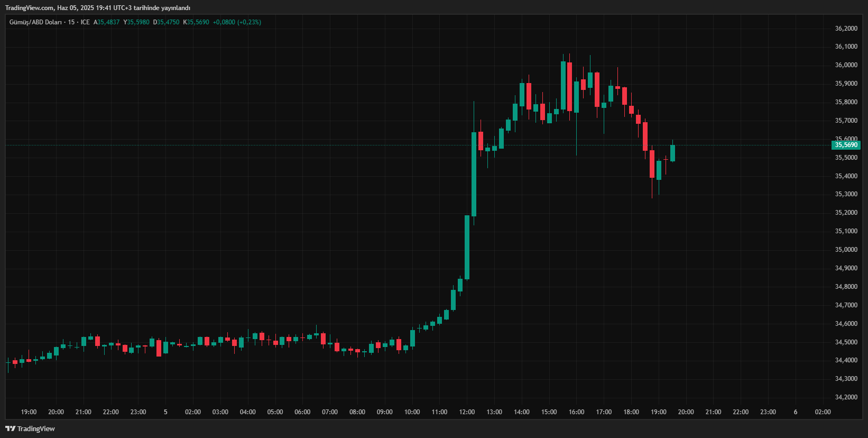Click the TradingView logo at bottom left
The width and height of the screenshot is (868, 438).
point(30,428)
